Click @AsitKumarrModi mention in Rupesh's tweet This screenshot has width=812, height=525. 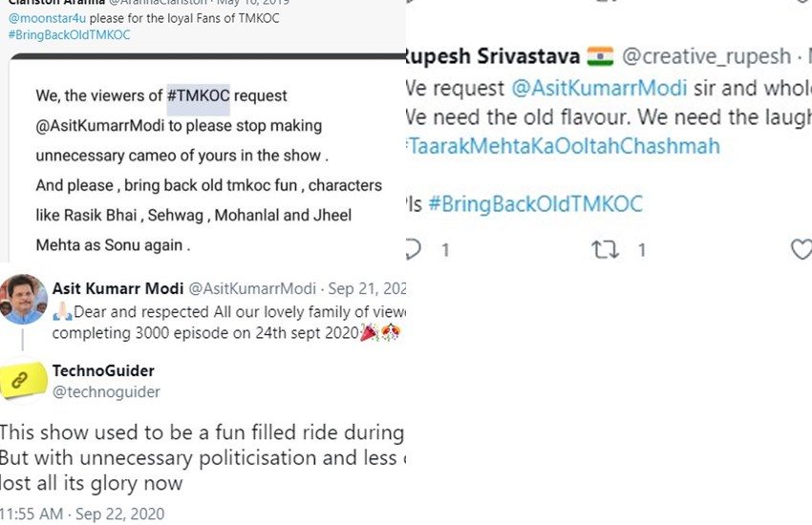pyautogui.click(x=599, y=89)
